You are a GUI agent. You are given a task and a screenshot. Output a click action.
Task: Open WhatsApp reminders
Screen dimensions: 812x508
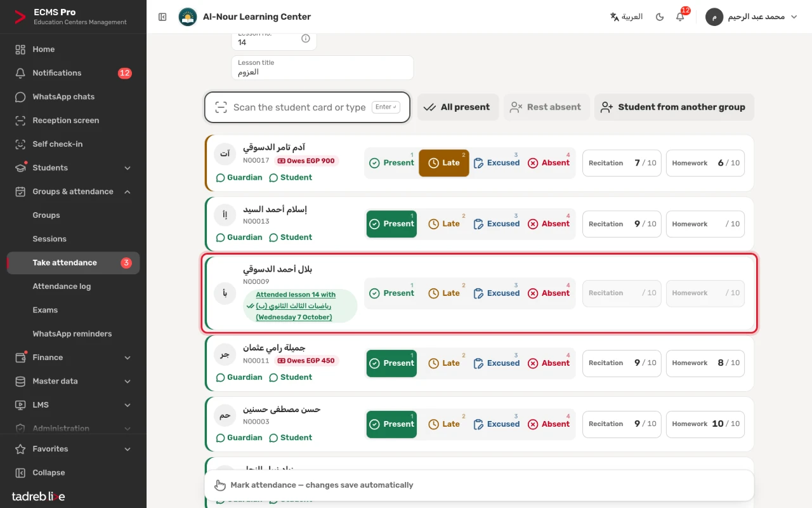(x=73, y=334)
